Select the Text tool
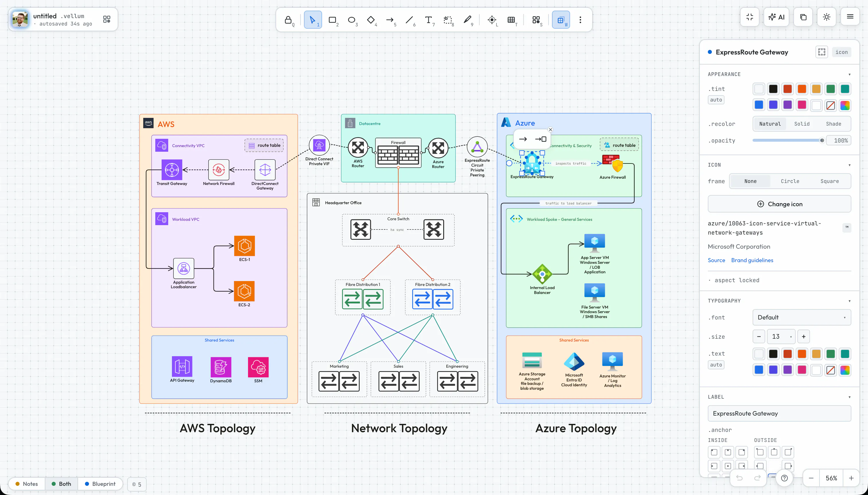The width and height of the screenshot is (868, 495). [429, 20]
